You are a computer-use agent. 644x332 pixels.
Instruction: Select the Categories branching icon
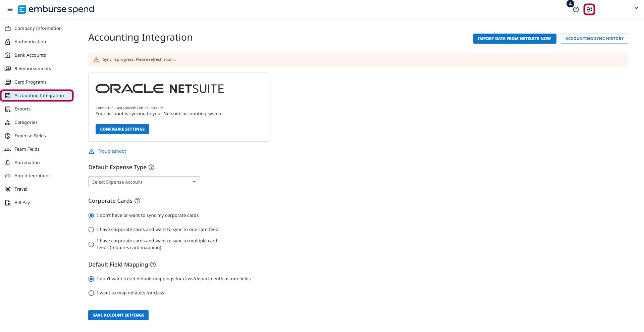[8, 122]
